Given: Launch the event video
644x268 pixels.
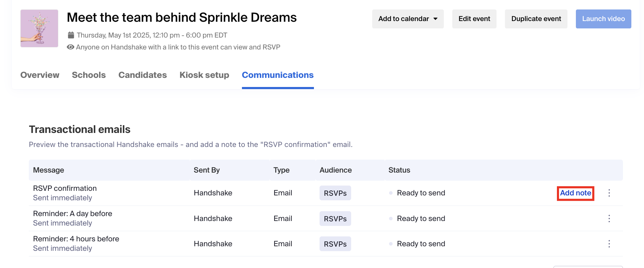Looking at the screenshot, I should tap(603, 19).
